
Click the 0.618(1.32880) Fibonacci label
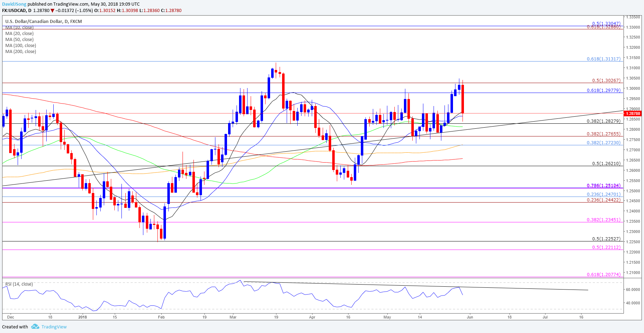click(604, 27)
